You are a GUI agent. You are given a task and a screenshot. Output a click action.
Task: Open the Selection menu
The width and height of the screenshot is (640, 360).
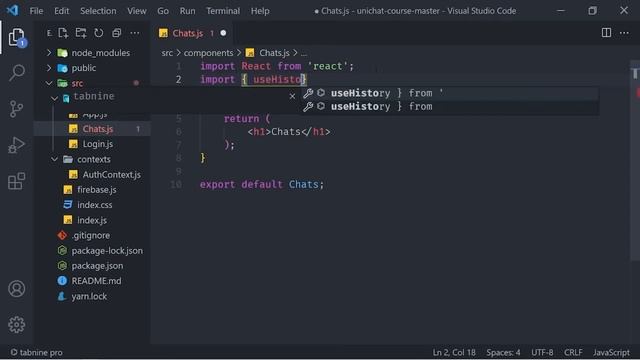tap(98, 11)
